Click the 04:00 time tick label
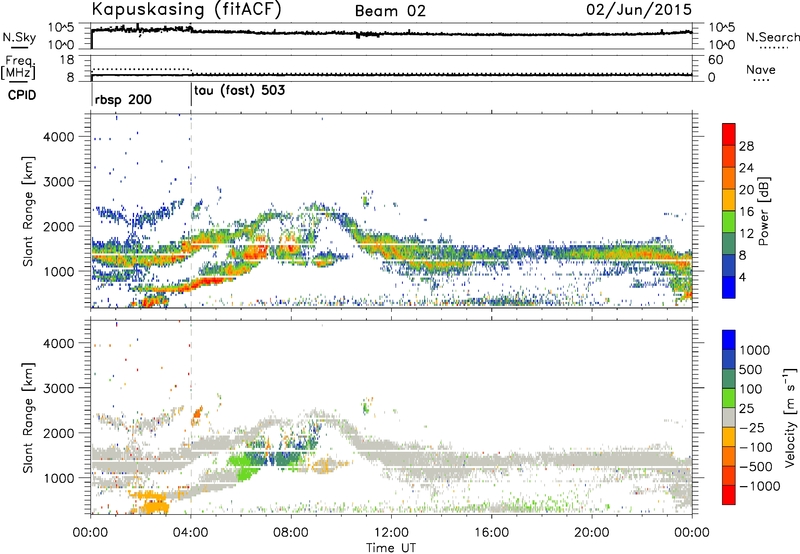The image size is (800, 554). (x=190, y=533)
